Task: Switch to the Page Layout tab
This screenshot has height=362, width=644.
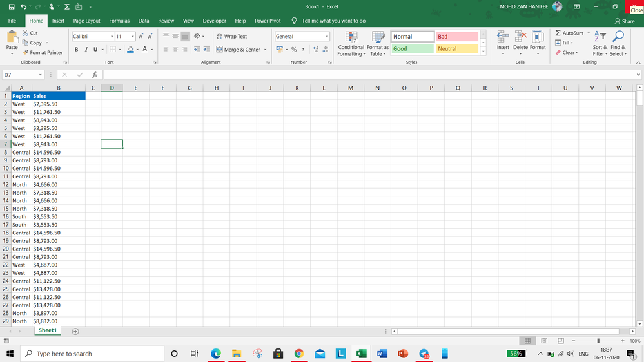Action: point(86,21)
